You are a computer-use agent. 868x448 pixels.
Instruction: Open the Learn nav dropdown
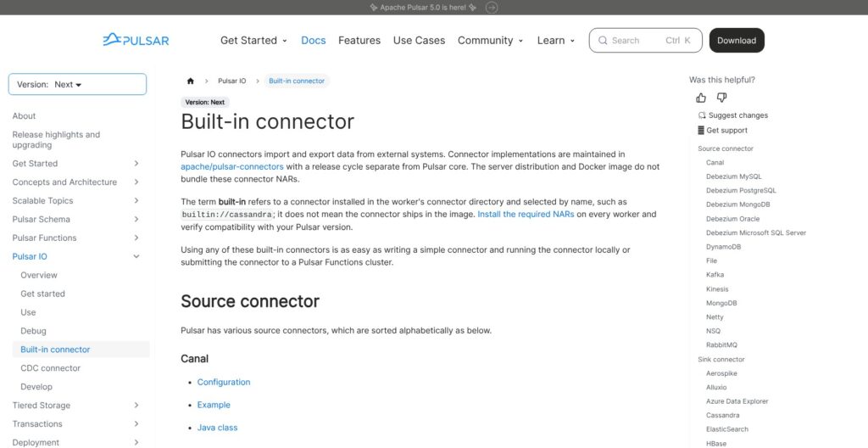coord(556,41)
